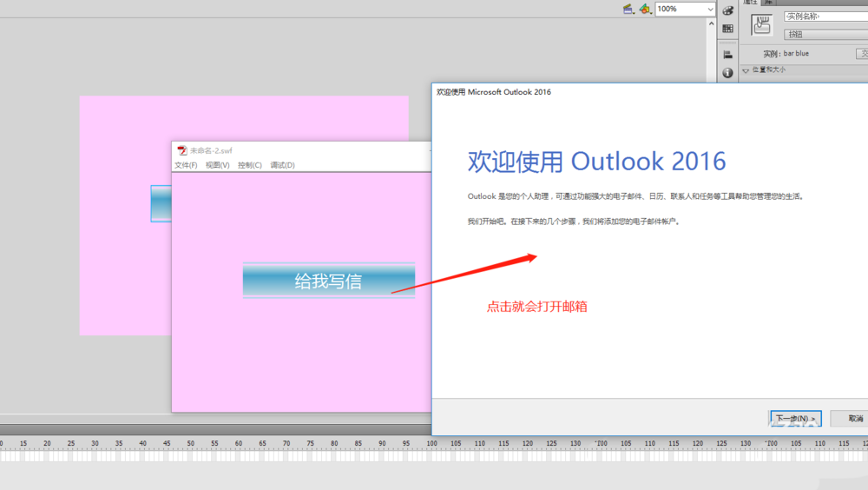
Task: Open the symbol type dropdown showing 按钮
Action: coord(826,35)
